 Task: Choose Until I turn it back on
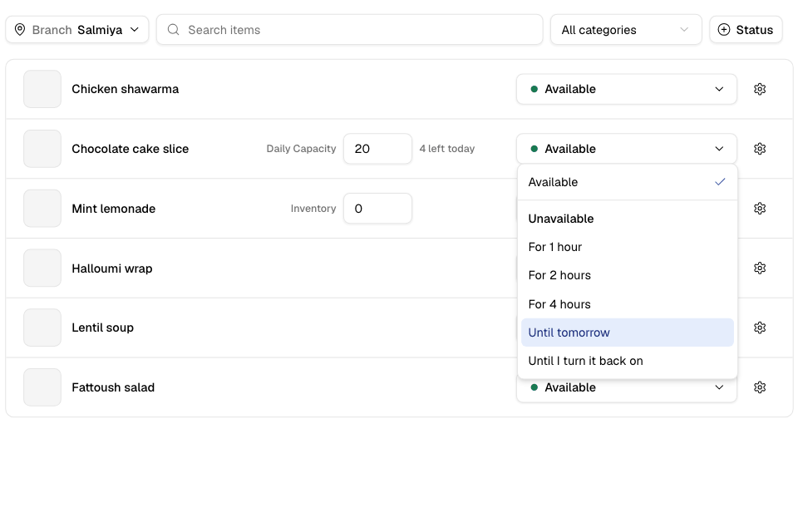coord(627,361)
